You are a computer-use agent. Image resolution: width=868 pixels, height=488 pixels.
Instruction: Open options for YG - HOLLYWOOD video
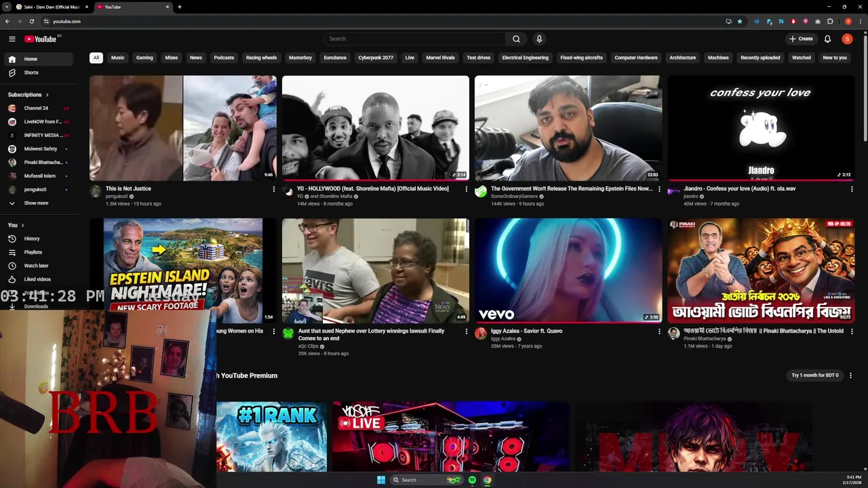466,189
